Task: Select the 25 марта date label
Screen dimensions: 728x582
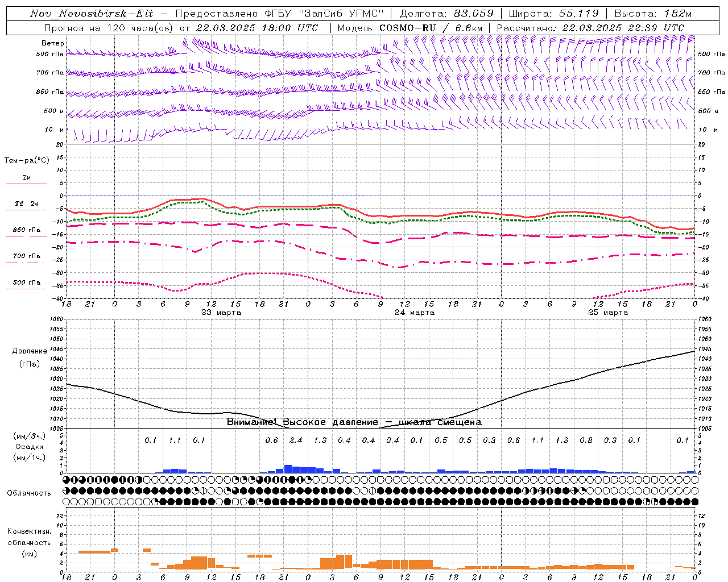Action: pyautogui.click(x=608, y=313)
